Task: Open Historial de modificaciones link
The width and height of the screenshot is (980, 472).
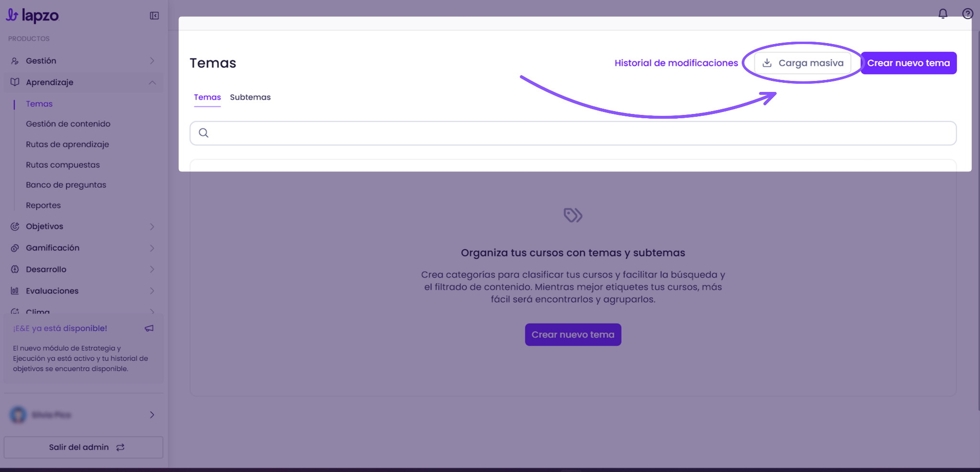Action: tap(676, 63)
